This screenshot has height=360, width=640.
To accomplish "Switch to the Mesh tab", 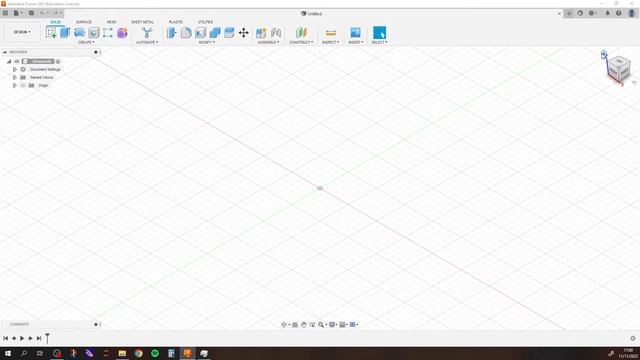I will (111, 22).
